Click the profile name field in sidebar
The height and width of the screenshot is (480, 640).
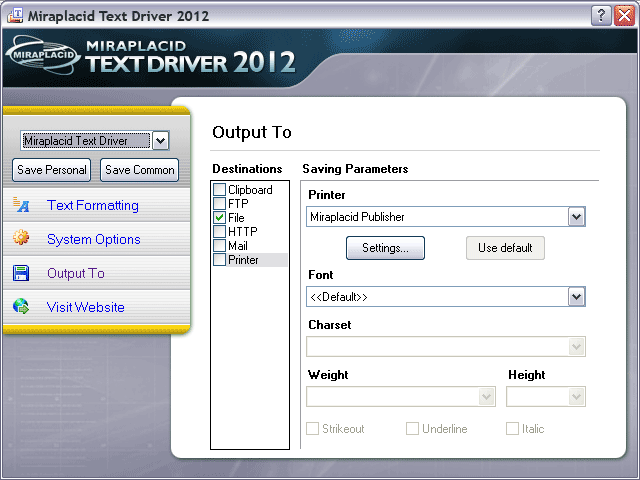point(86,141)
